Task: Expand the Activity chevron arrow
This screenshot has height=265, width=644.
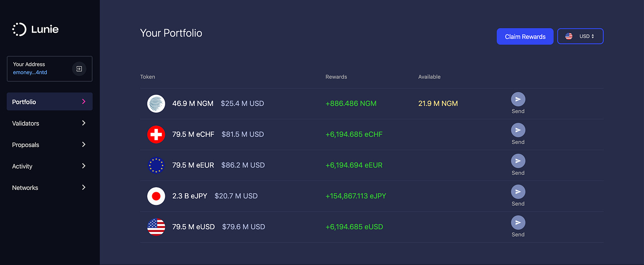Action: click(84, 166)
